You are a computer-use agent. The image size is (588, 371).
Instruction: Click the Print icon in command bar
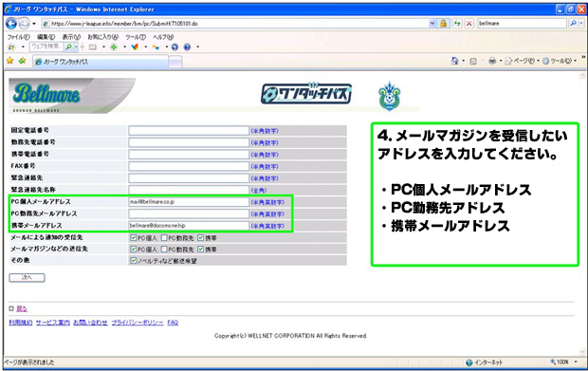point(492,61)
